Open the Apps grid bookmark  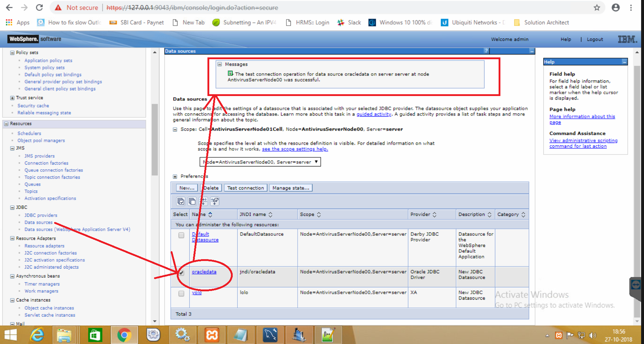click(18, 22)
